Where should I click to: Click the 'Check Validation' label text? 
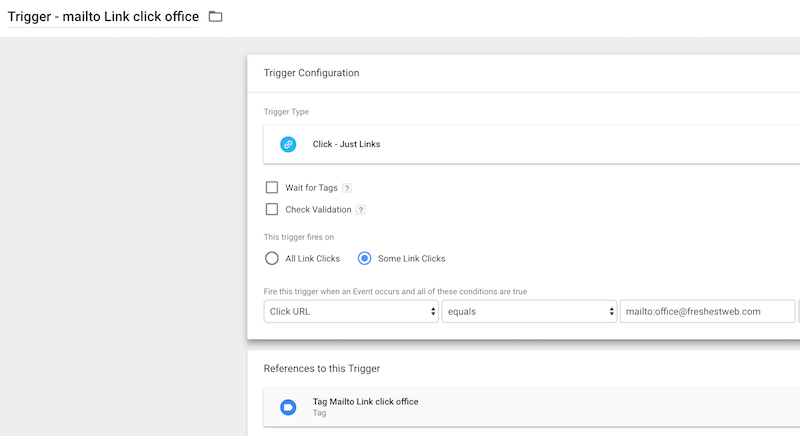click(319, 210)
